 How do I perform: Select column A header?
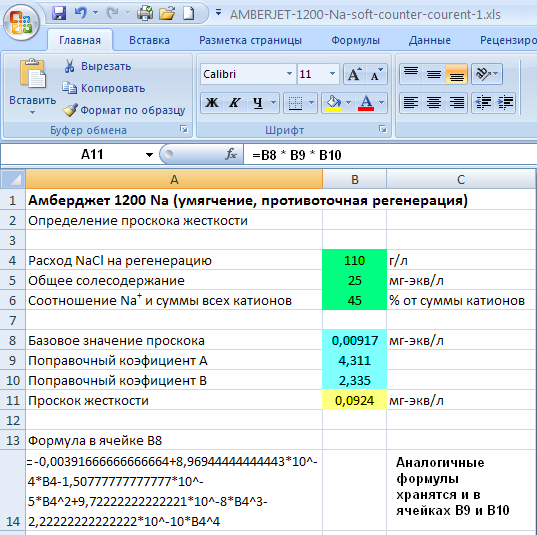point(174,179)
